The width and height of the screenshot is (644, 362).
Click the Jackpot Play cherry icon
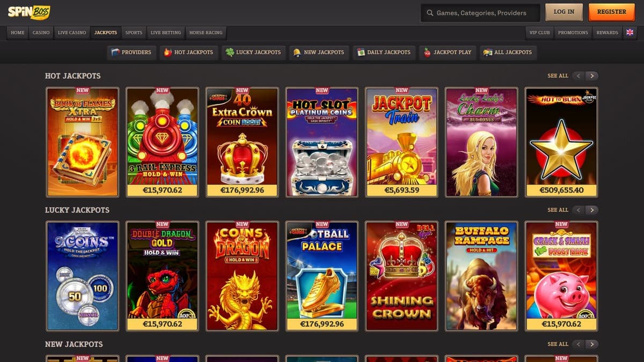[427, 52]
